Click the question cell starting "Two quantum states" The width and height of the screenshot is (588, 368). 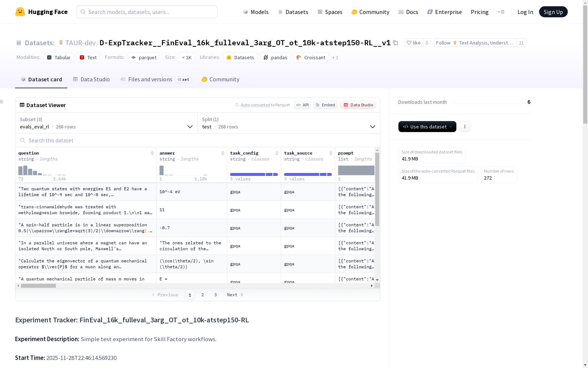[x=86, y=192]
